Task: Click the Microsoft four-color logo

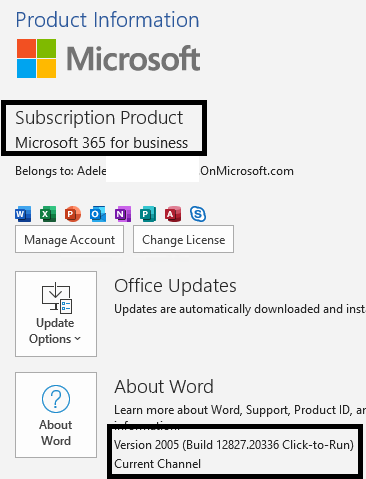Action: [x=37, y=58]
